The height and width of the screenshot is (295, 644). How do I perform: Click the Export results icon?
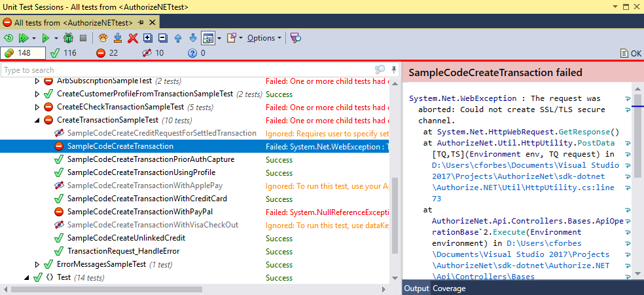[x=231, y=38]
